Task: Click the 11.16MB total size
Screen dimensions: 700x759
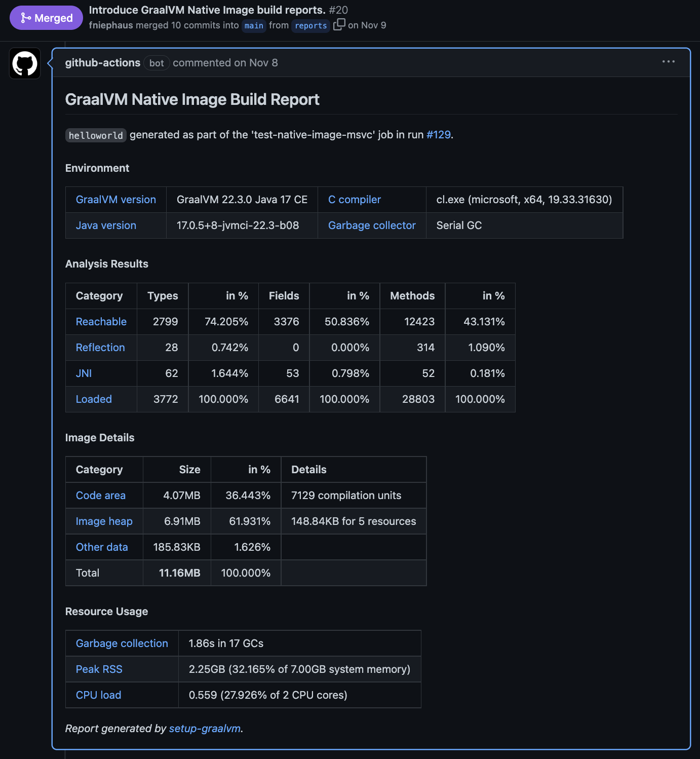Action: pyautogui.click(x=180, y=573)
